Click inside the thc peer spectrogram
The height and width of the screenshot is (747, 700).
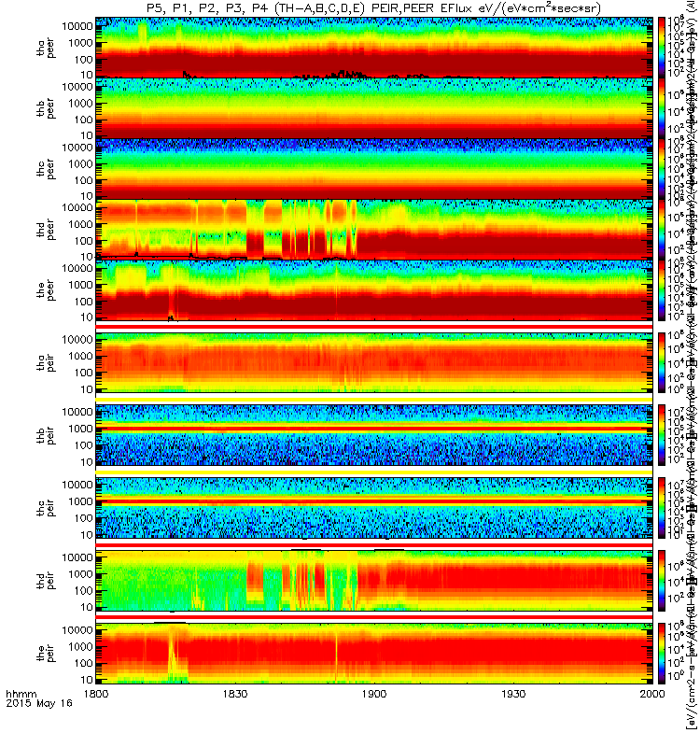point(374,169)
